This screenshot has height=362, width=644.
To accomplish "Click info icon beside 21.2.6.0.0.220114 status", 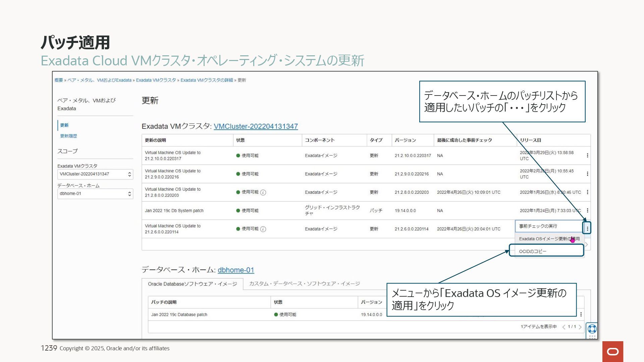I will click(x=263, y=229).
